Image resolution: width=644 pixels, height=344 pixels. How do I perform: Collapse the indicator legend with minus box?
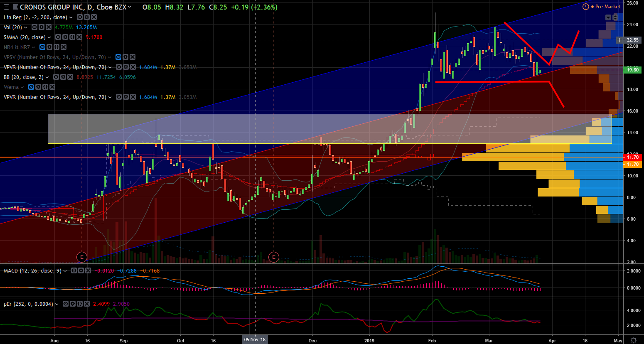[x=6, y=7]
